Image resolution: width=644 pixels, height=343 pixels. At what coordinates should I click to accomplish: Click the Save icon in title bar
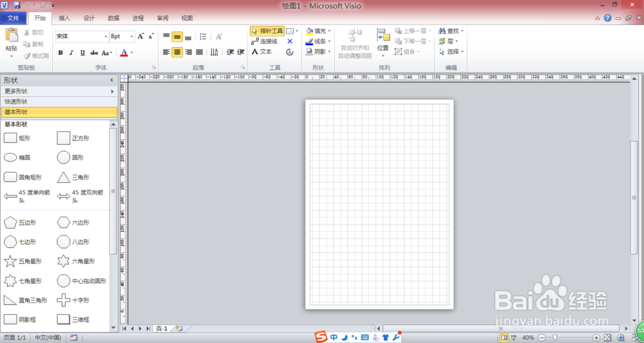17,5
